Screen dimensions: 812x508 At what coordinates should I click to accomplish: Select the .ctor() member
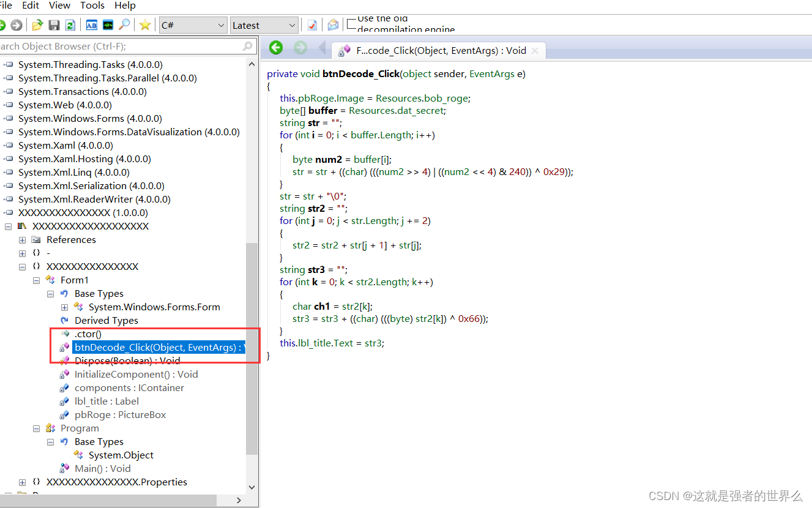coord(88,334)
